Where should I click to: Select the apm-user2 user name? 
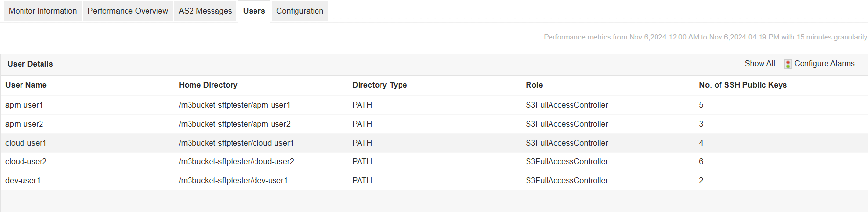pos(24,124)
